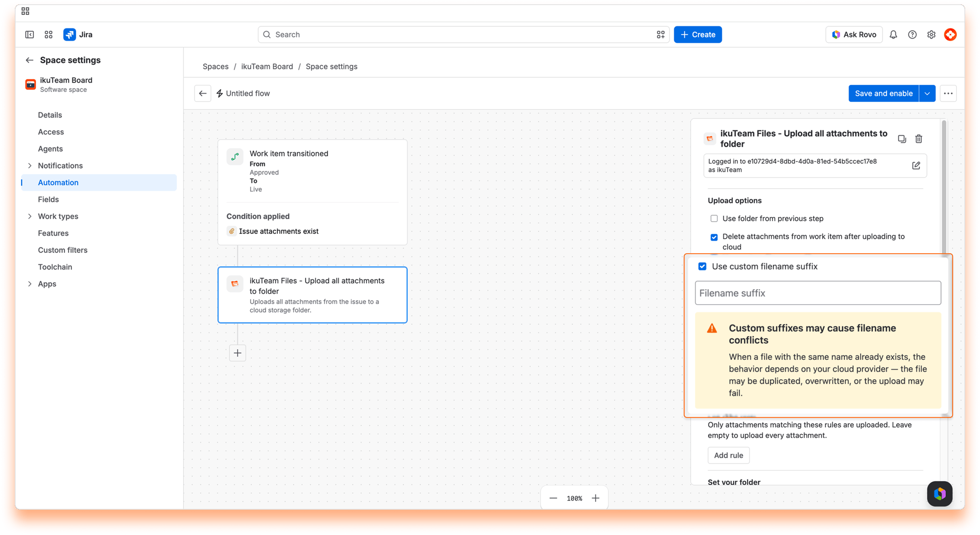Viewport: 980px width, 535px height.
Task: Zoom in the flow canvas
Action: pyautogui.click(x=596, y=498)
